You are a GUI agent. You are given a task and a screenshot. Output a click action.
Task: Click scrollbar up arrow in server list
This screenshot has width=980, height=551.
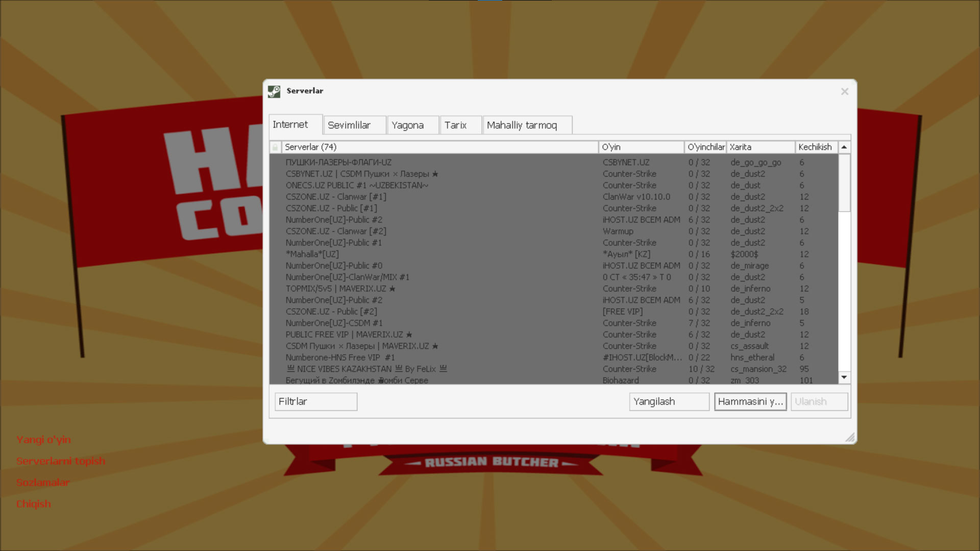pos(844,147)
